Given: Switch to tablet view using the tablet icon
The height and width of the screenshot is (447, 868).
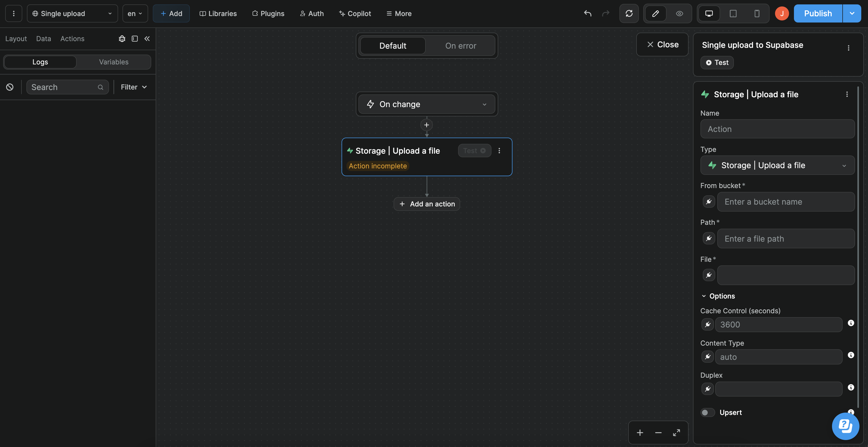Looking at the screenshot, I should pos(733,13).
